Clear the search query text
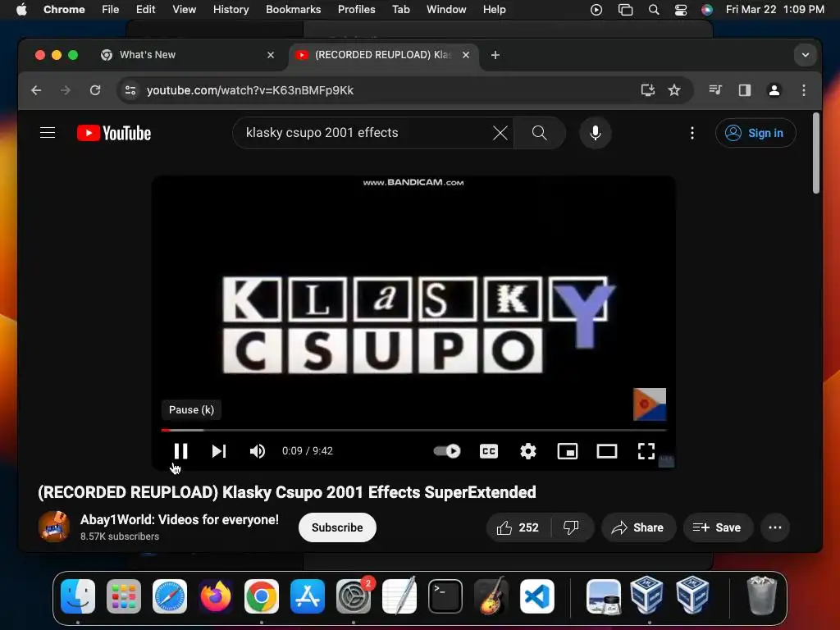The width and height of the screenshot is (840, 630). point(500,133)
